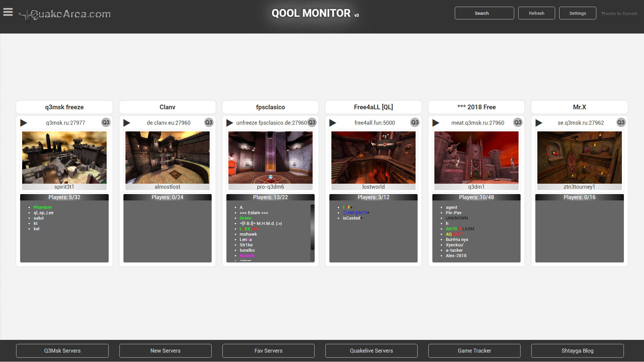Select player ql_sp_Lee
This screenshot has height=362, width=644.
click(x=44, y=213)
